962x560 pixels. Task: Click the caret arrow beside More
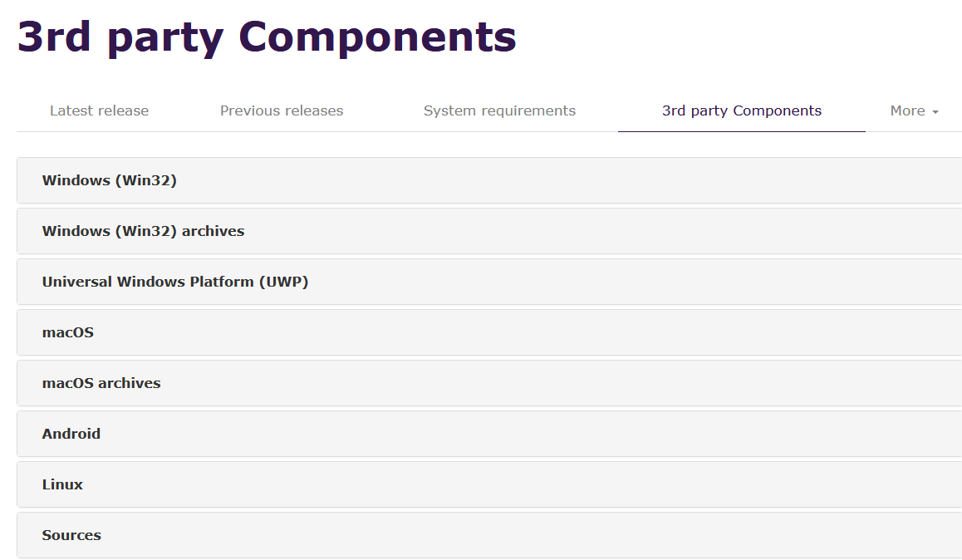click(935, 112)
